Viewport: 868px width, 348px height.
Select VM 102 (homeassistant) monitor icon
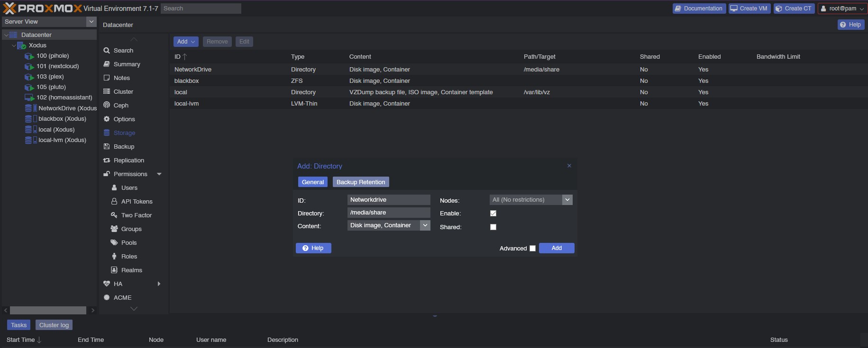tap(29, 98)
